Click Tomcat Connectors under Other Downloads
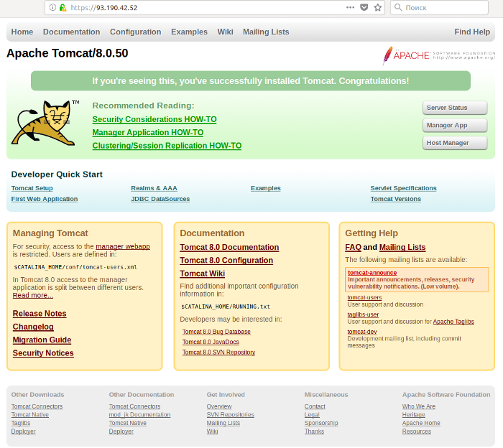 coord(37,406)
